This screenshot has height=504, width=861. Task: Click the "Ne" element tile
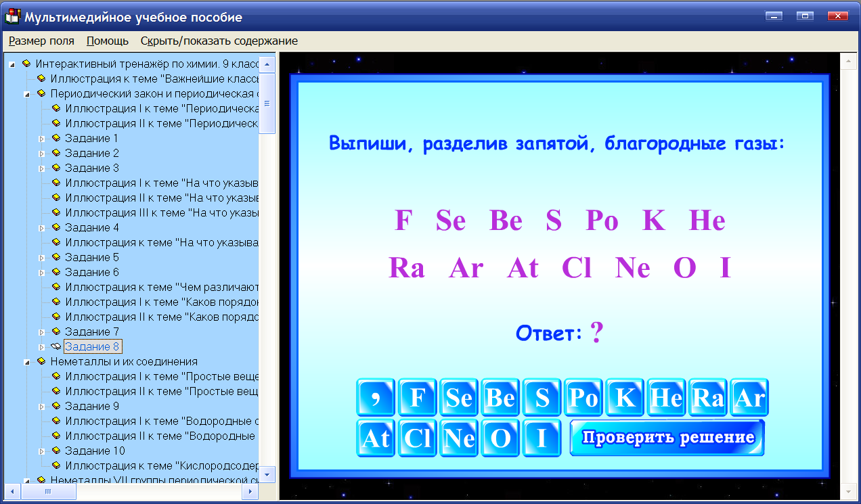459,438
